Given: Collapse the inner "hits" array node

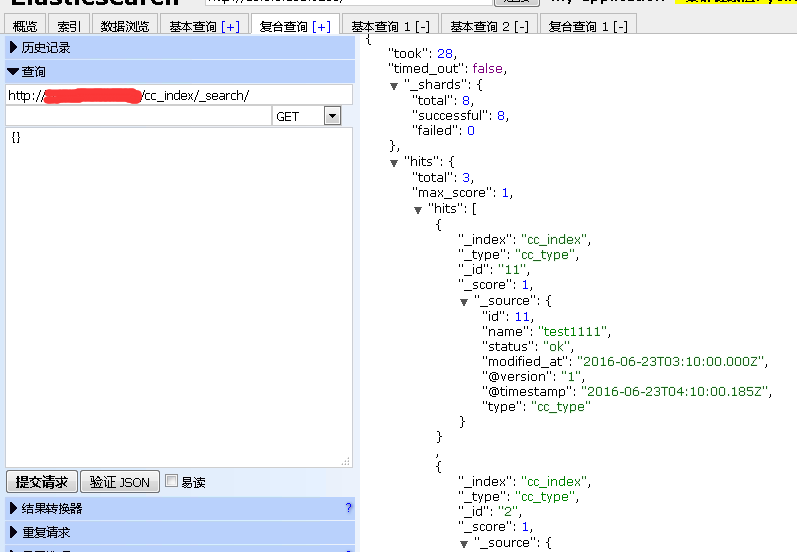Looking at the screenshot, I should click(418, 210).
